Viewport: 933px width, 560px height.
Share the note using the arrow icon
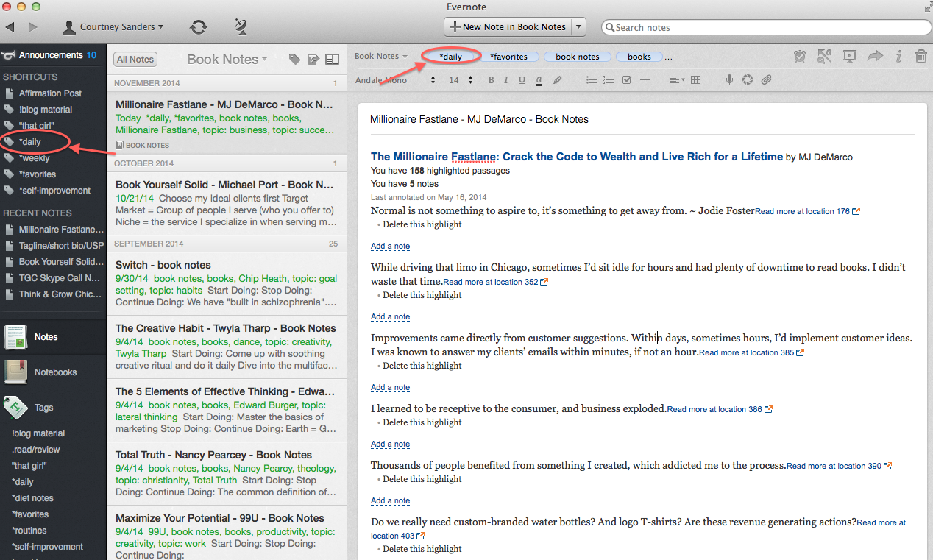click(875, 56)
